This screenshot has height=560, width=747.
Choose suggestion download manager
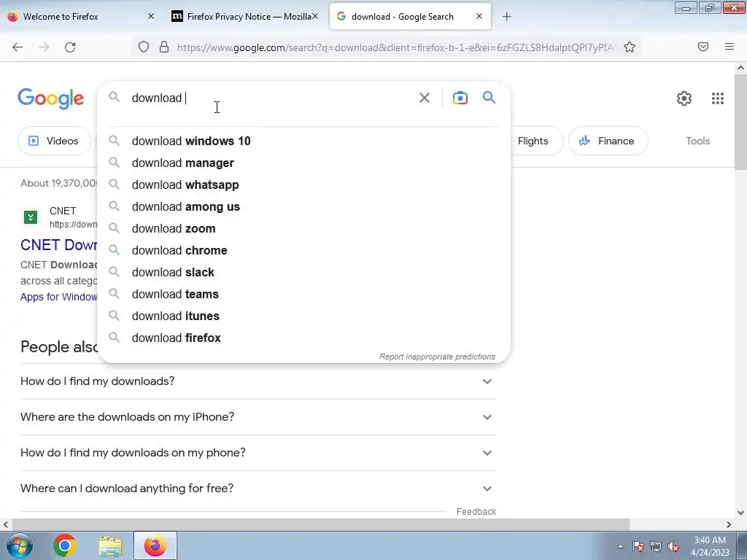point(303,163)
